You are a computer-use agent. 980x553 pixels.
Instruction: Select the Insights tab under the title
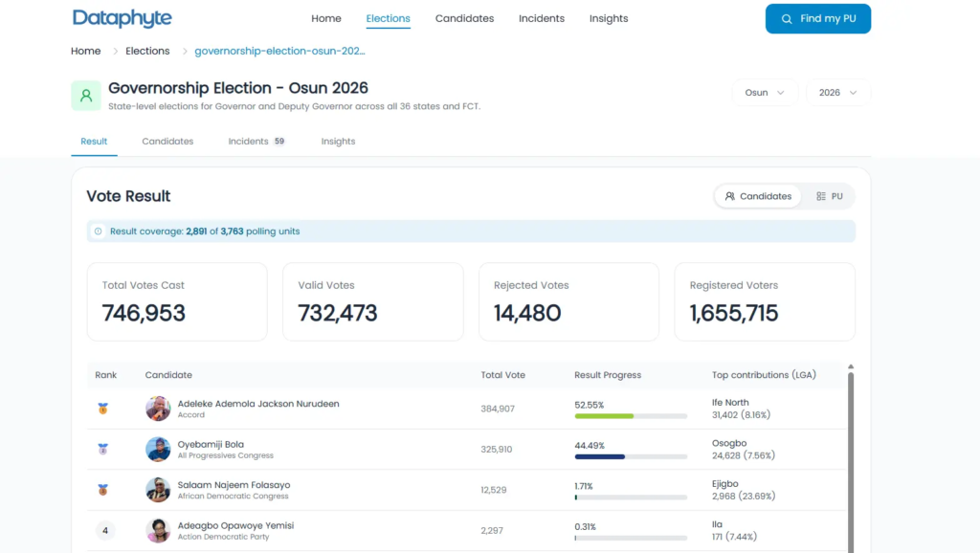(338, 142)
